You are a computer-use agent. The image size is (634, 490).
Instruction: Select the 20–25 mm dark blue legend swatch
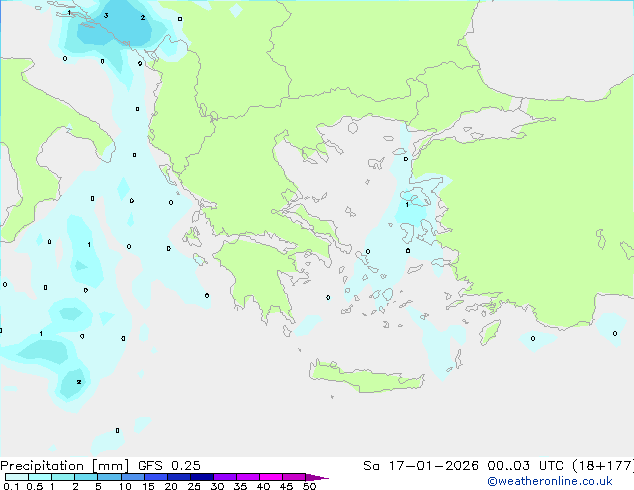click(x=179, y=477)
